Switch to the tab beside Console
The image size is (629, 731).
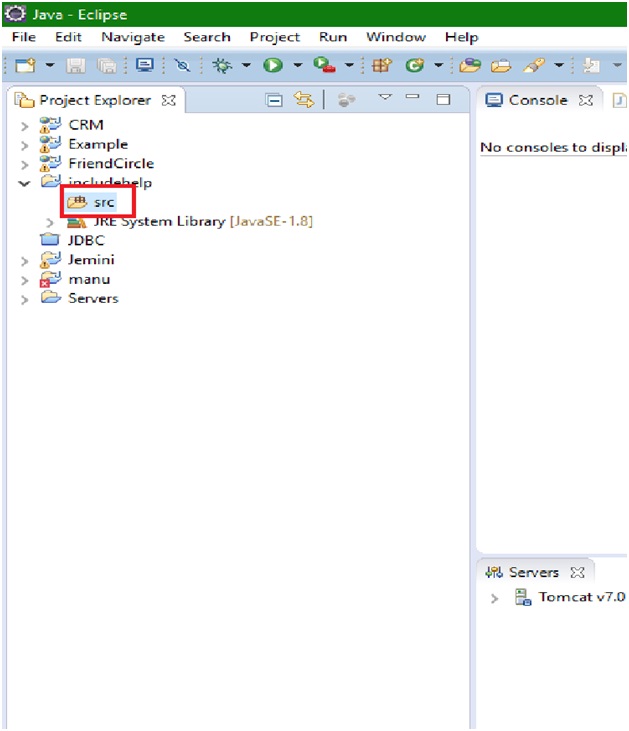tap(619, 100)
